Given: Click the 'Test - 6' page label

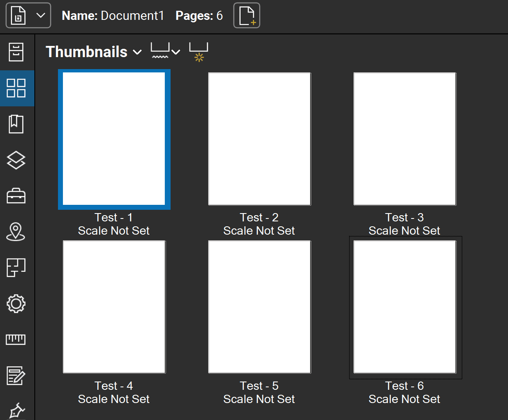Looking at the screenshot, I should (x=404, y=386).
